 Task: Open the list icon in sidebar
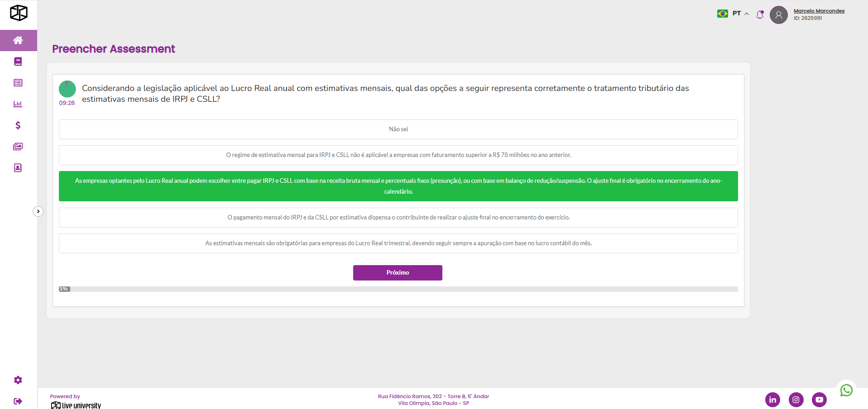point(18,83)
